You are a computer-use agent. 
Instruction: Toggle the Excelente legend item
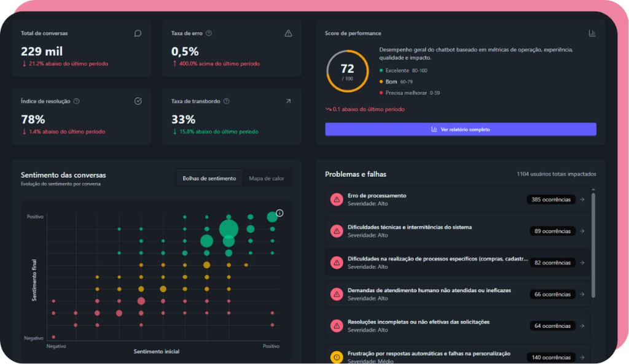coord(405,71)
